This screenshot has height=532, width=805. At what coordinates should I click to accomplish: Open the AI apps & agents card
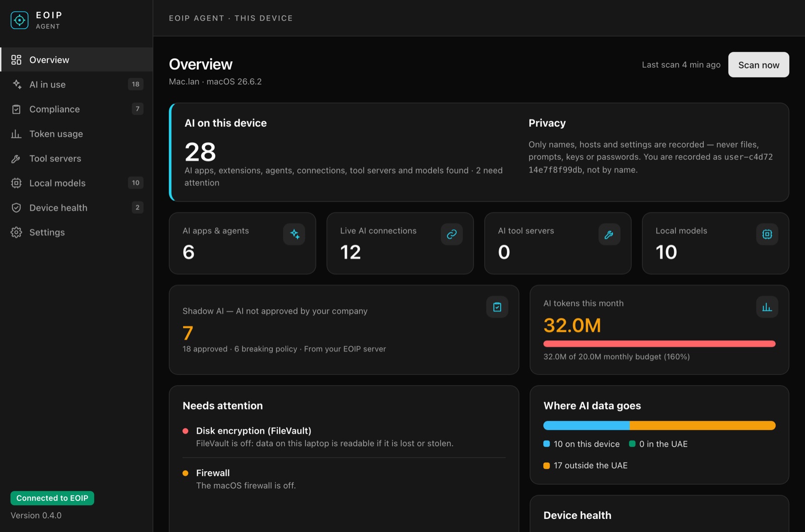click(243, 243)
